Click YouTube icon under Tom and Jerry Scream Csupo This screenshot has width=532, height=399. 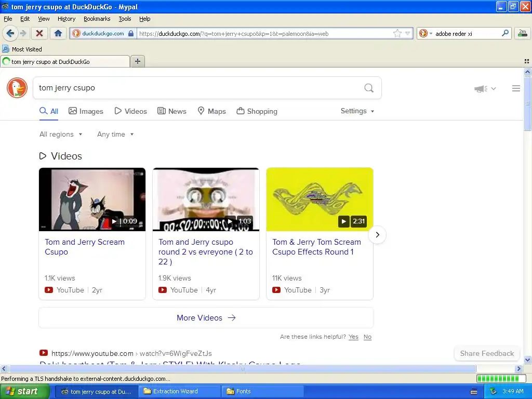tap(49, 290)
